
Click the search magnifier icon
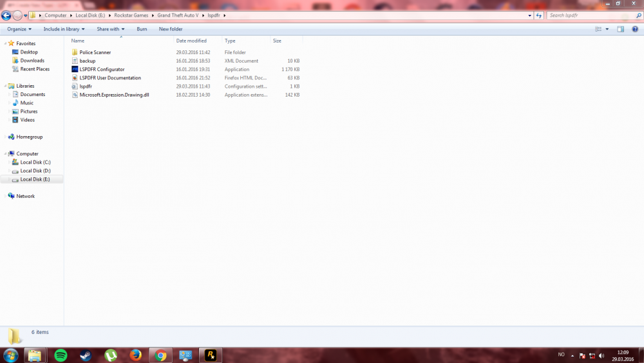coord(639,15)
